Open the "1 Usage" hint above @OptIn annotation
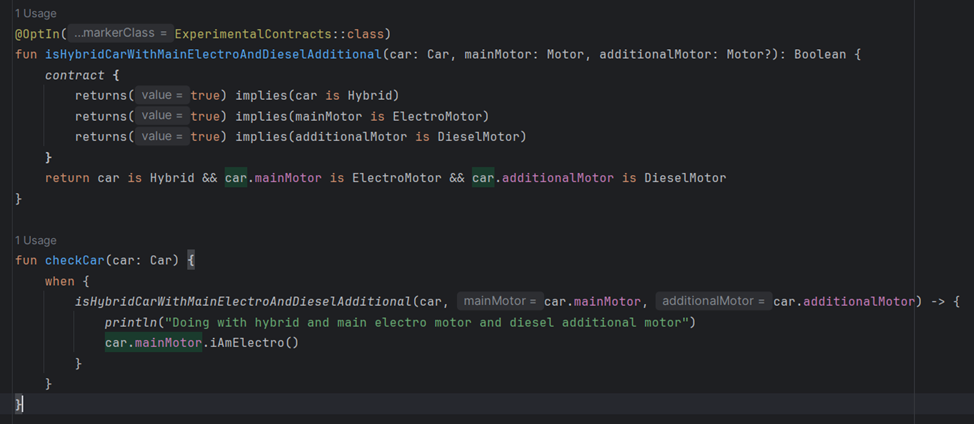 (x=35, y=14)
